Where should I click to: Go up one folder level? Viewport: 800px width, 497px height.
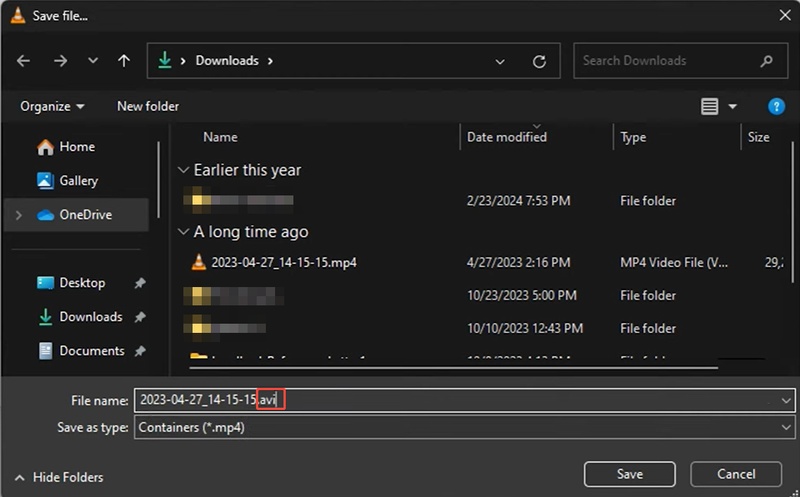pyautogui.click(x=123, y=61)
